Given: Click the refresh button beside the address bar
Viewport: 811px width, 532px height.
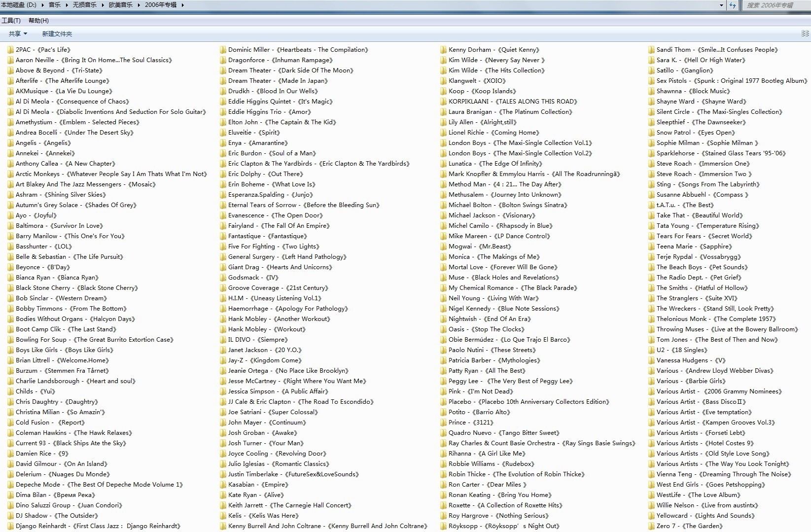Looking at the screenshot, I should 733,5.
